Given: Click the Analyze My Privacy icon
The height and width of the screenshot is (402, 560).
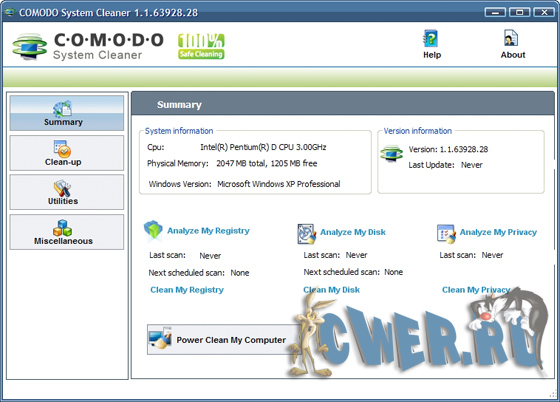Looking at the screenshot, I should click(446, 234).
